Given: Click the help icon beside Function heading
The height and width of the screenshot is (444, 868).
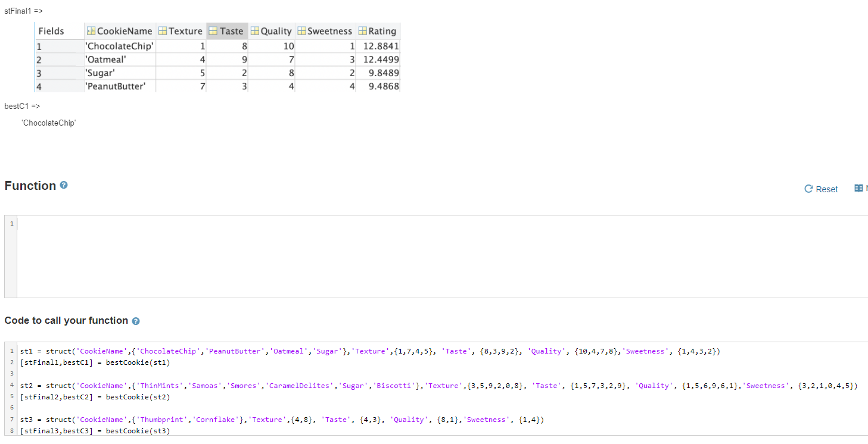Looking at the screenshot, I should (x=64, y=185).
